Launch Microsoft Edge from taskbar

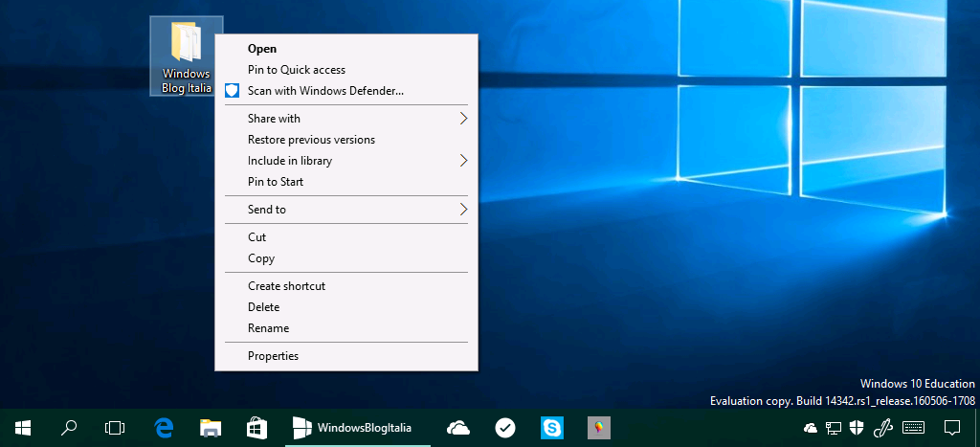point(163,428)
